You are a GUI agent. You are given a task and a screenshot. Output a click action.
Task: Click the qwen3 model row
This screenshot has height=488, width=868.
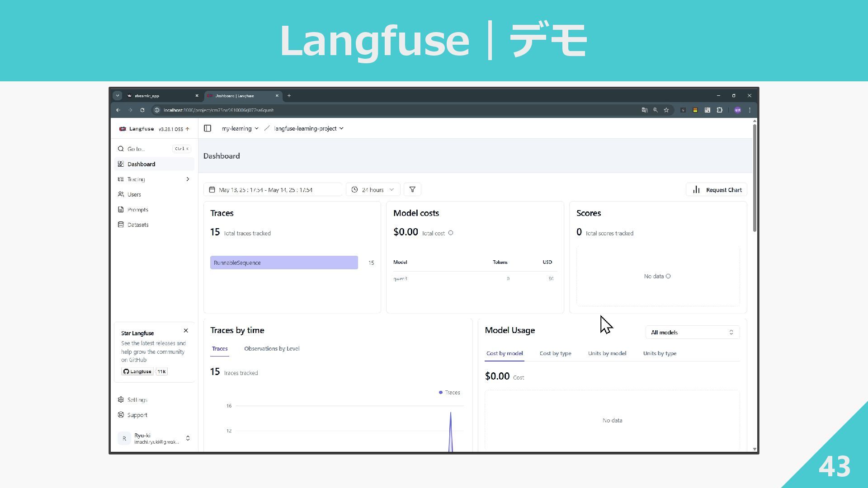point(475,279)
